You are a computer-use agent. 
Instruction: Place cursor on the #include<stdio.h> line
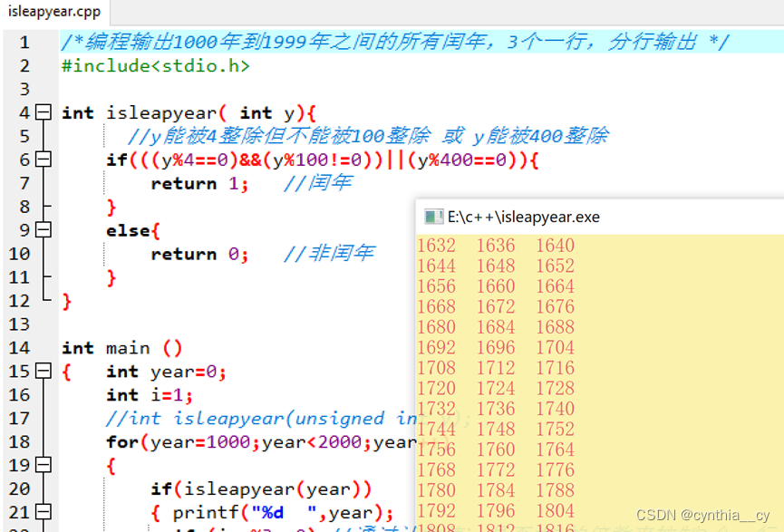[154, 65]
